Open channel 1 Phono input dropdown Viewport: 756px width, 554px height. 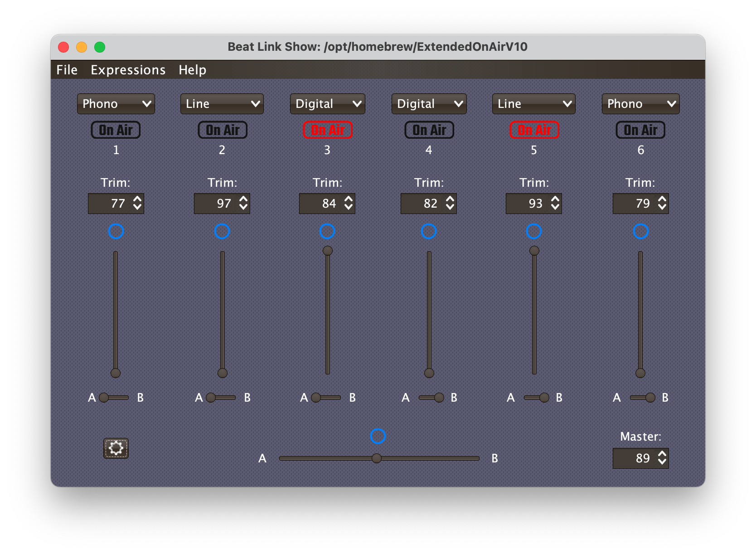(116, 104)
